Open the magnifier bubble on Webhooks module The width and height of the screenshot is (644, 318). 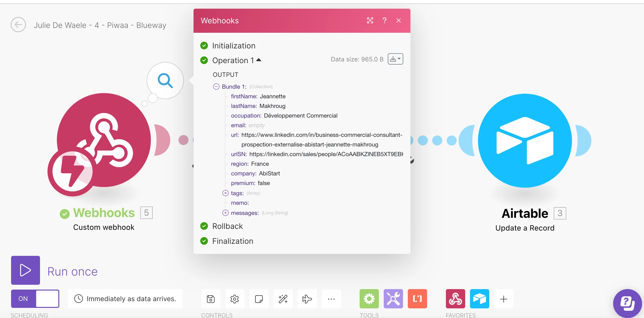pos(165,80)
